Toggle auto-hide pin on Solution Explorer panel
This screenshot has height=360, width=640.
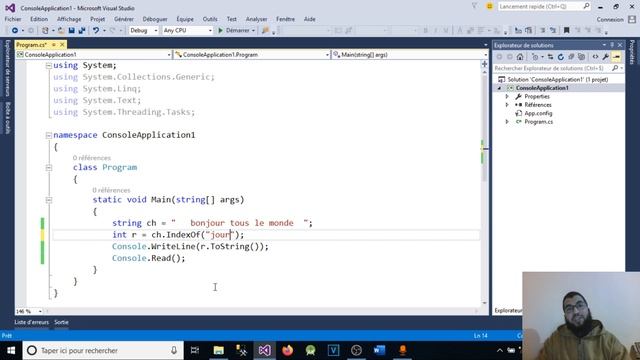612,45
